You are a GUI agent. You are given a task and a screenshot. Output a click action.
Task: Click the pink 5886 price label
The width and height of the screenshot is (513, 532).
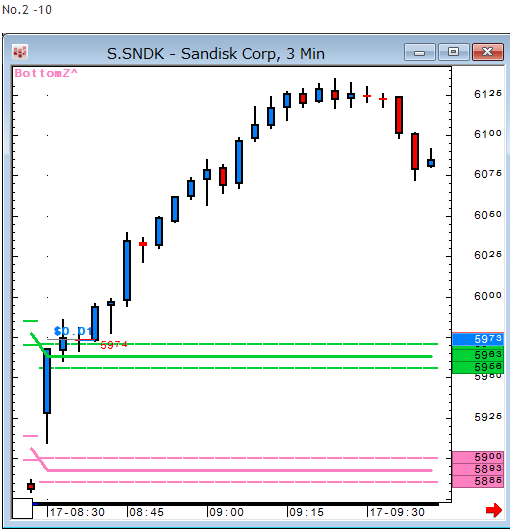pyautogui.click(x=478, y=481)
